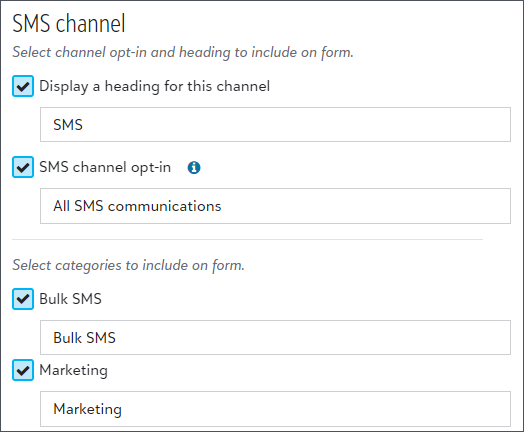The image size is (524, 432).
Task: Click the Select categories to include instruction
Action: (128, 265)
